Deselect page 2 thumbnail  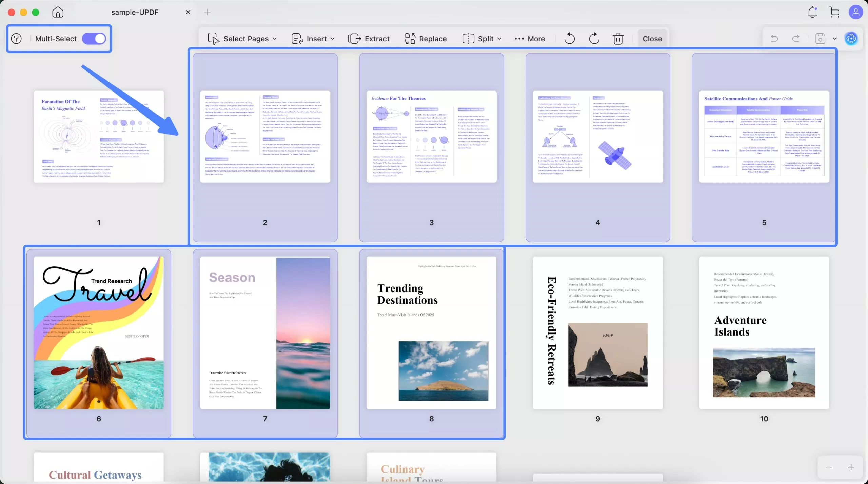click(x=265, y=137)
